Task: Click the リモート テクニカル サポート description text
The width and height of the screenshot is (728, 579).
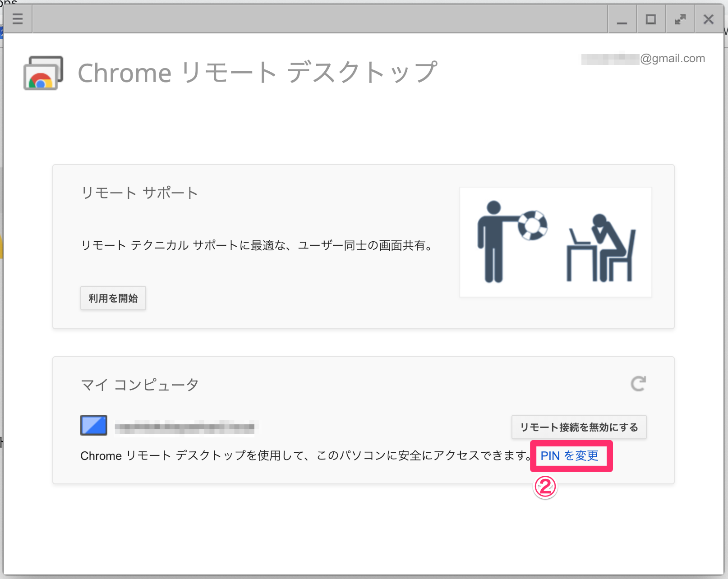Action: click(x=258, y=245)
